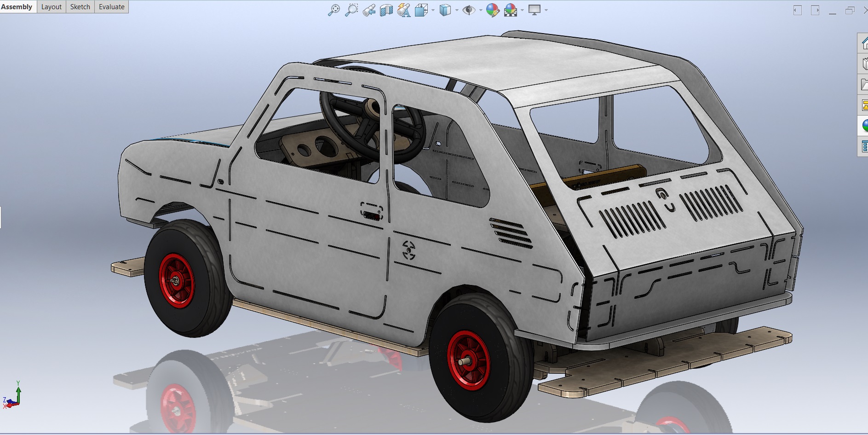Click the View Settings monitor icon
Screen dimensions: 868x435
(x=535, y=10)
